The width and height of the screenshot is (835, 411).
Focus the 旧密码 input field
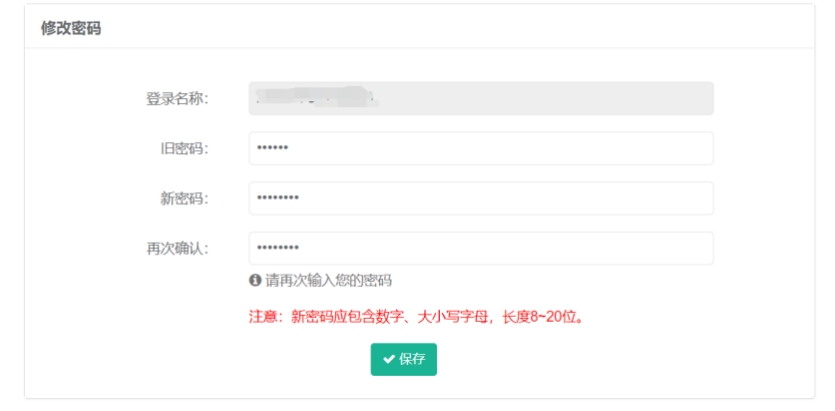pos(480,148)
